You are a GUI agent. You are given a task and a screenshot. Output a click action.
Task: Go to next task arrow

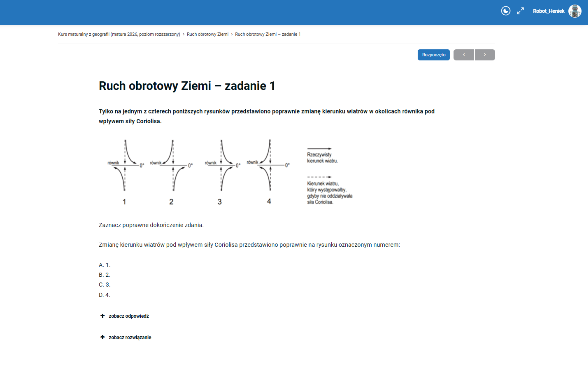click(485, 55)
